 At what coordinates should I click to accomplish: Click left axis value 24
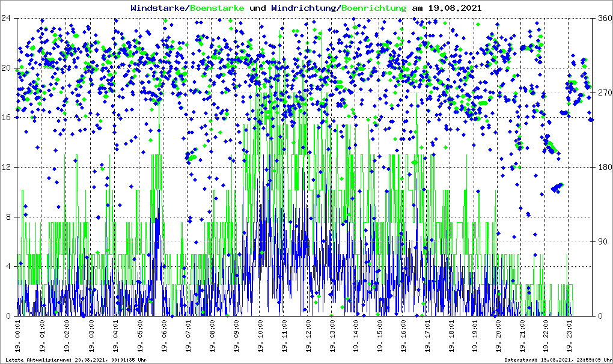pyautogui.click(x=5, y=19)
